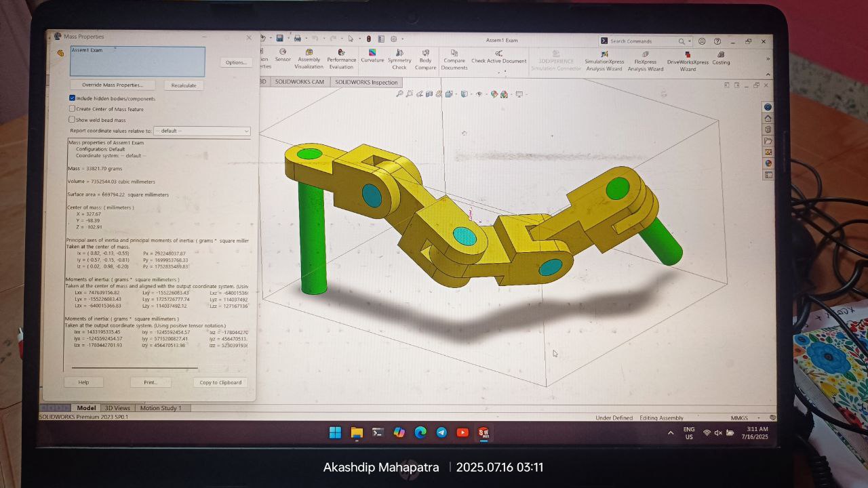Expand the Search Commands dropdown arrow

coord(690,41)
